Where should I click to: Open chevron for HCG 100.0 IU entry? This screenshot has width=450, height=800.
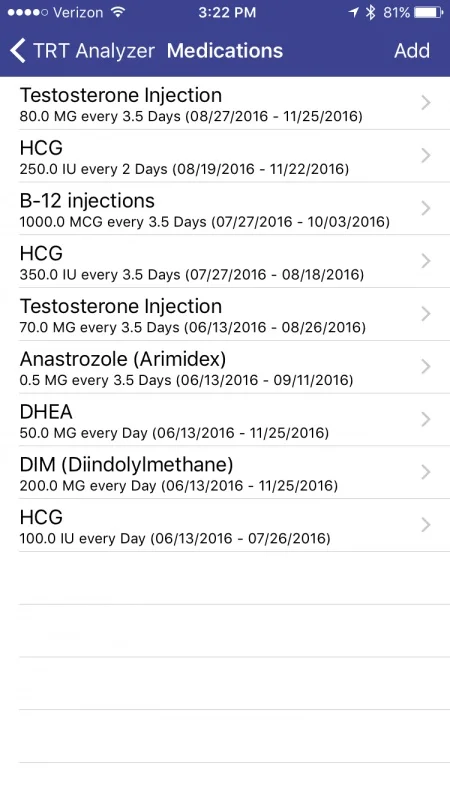(x=426, y=525)
